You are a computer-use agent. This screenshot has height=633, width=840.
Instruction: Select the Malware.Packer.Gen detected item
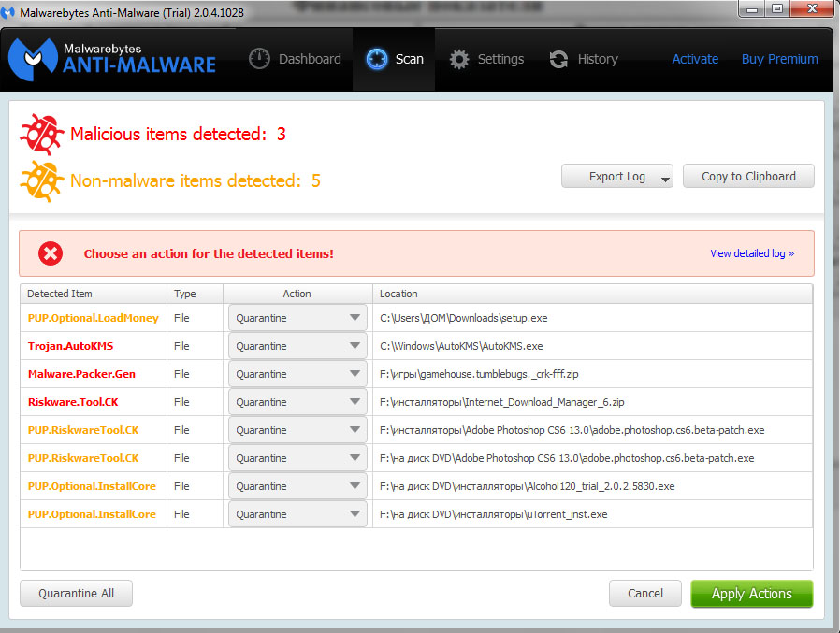(81, 374)
